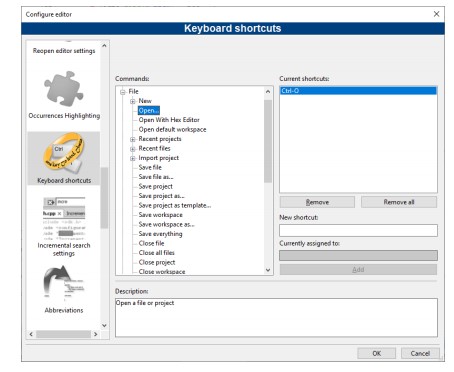Open Incremental search settings icon
Viewport: 454px width, 372px height.
pos(64,218)
